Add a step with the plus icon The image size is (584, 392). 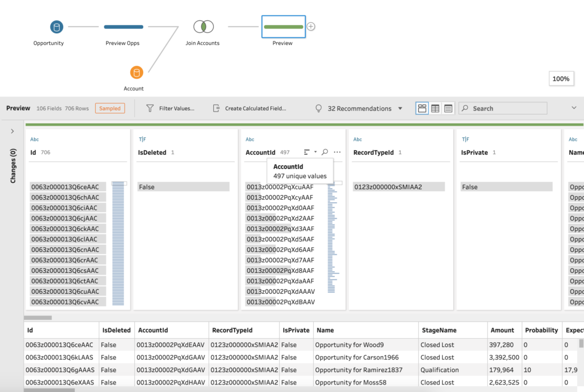tap(311, 26)
